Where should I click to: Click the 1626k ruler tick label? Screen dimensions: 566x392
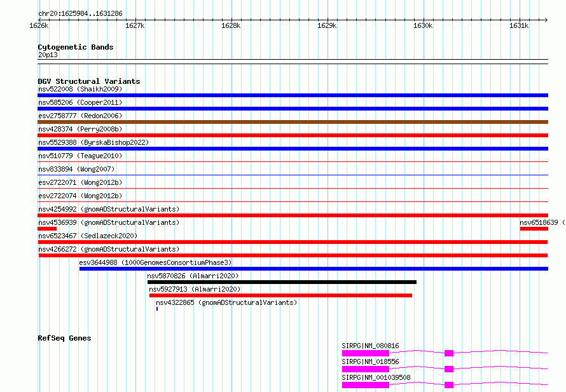pos(39,25)
